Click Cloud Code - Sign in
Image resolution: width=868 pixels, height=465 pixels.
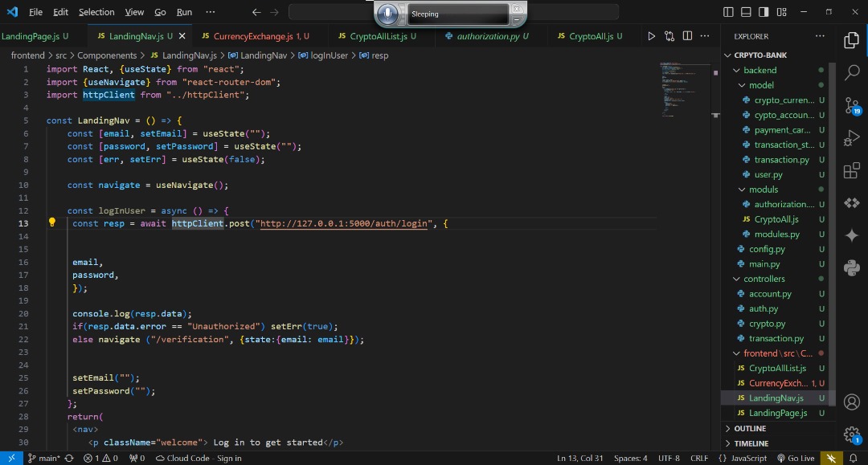(199, 458)
